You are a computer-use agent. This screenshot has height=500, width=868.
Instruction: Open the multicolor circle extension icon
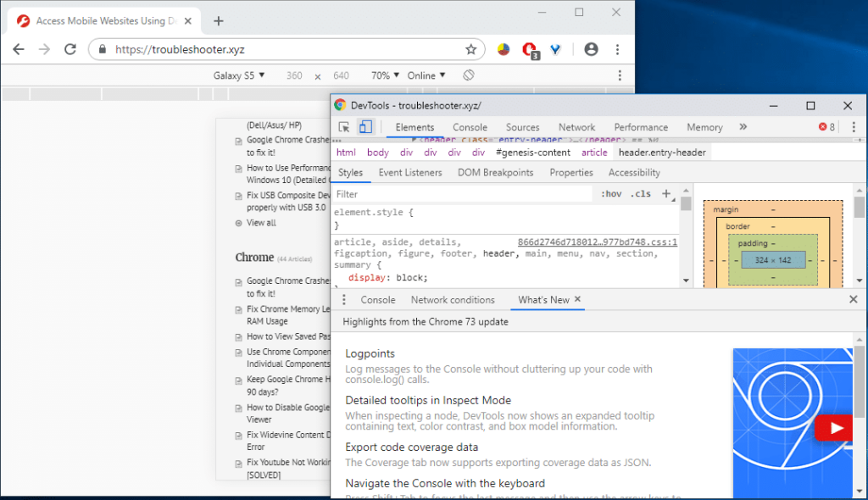pos(504,49)
